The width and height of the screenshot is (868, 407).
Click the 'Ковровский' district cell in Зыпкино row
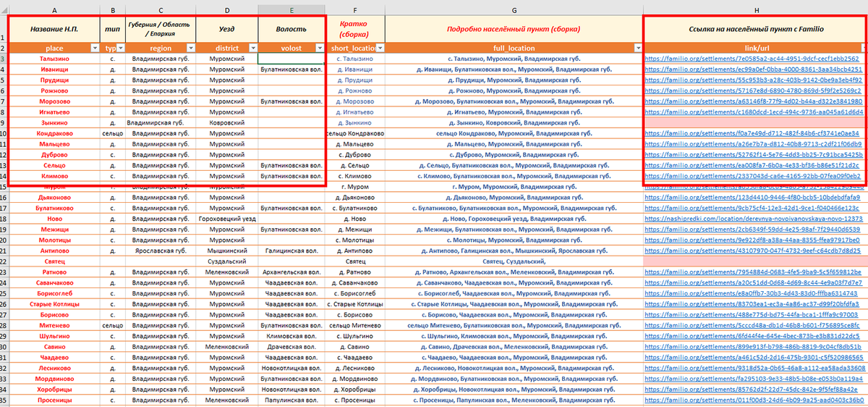click(227, 122)
